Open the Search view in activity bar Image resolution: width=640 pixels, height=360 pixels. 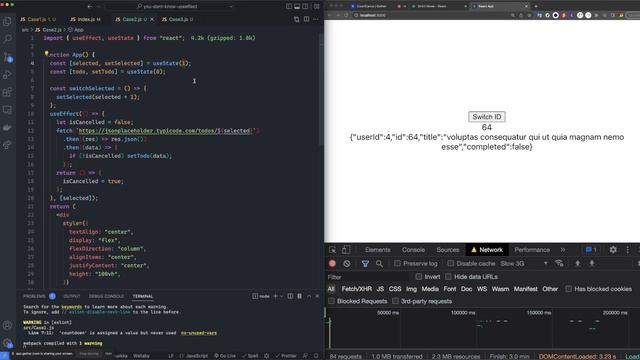(7, 39)
